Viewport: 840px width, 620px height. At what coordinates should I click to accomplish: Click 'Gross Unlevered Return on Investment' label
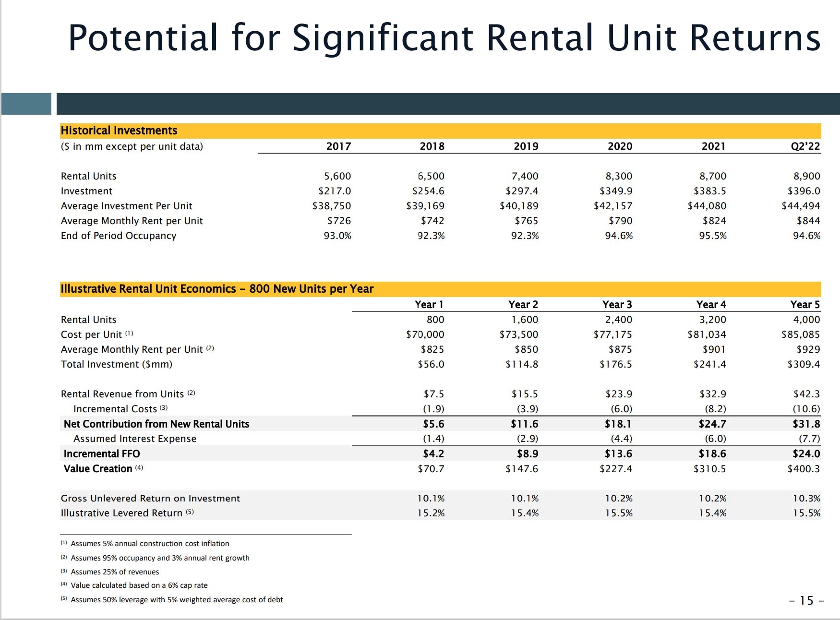tap(150, 498)
